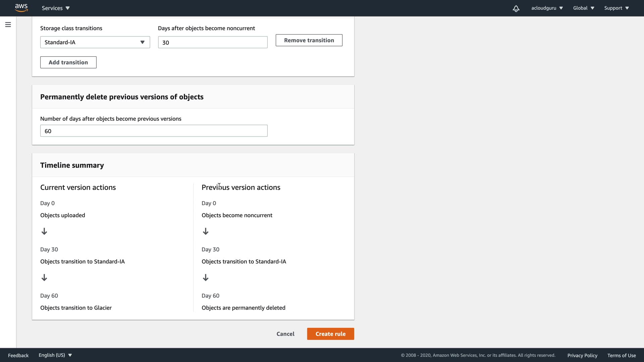This screenshot has width=644, height=362.
Task: Click arrow below Previous version Standard-IA transition
Action: coord(206,278)
